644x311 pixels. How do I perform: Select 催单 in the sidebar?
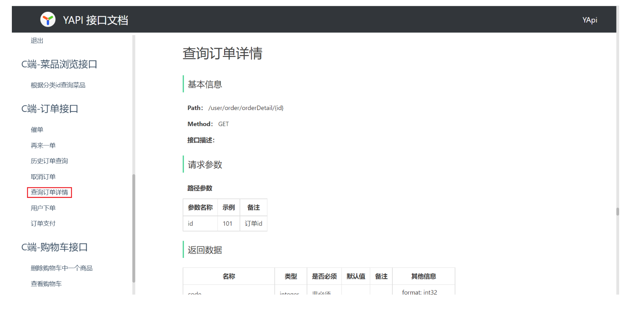pos(37,130)
